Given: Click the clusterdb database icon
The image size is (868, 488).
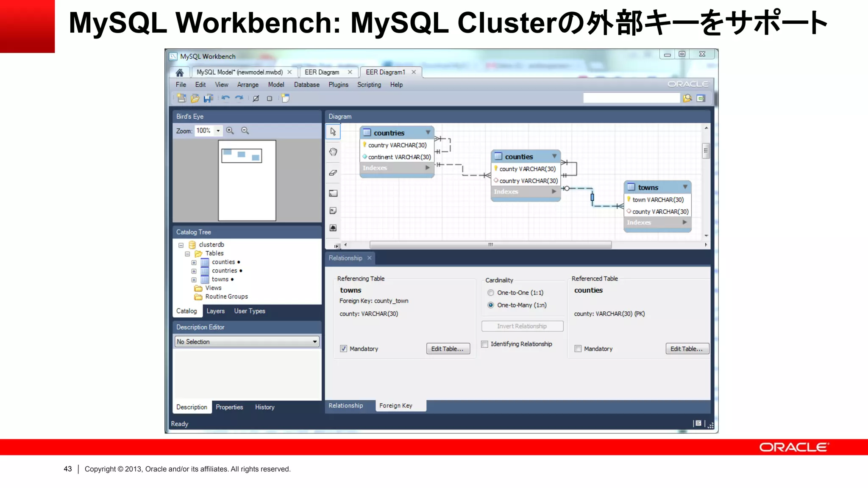Looking at the screenshot, I should click(192, 245).
